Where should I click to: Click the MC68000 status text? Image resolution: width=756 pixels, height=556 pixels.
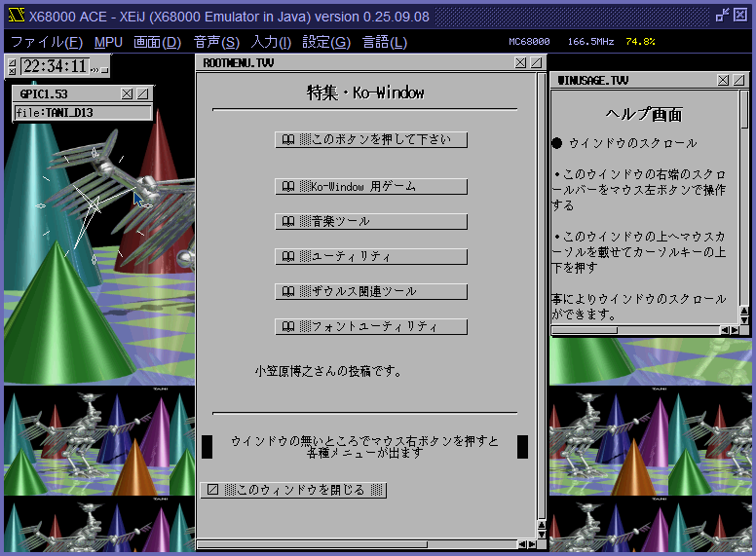529,42
